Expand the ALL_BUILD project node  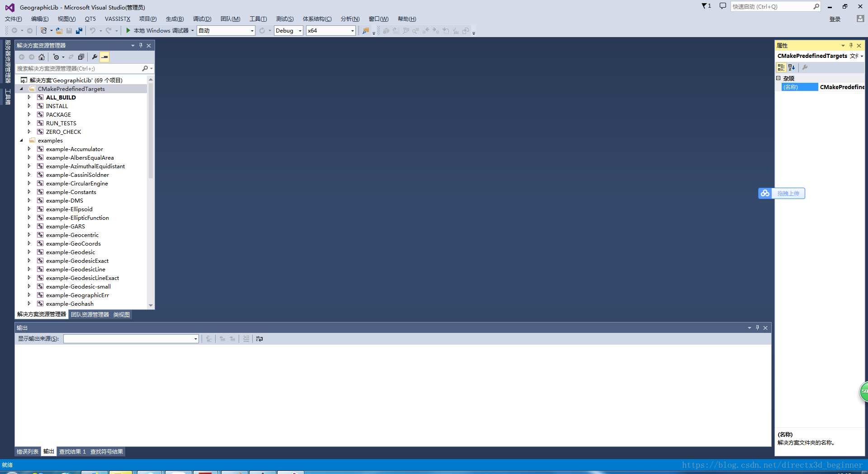click(x=29, y=98)
